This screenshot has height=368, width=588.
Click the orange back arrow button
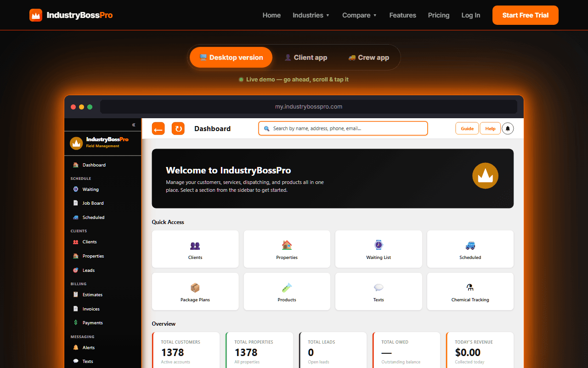158,129
